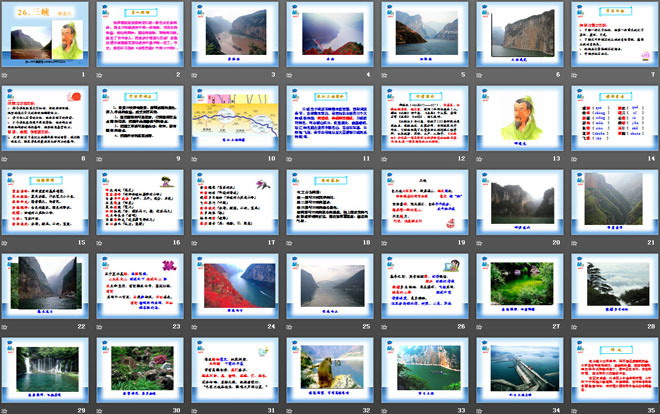Select slide 17 thumbnail with bird graphic
This screenshot has height=414, width=660.
point(235,202)
